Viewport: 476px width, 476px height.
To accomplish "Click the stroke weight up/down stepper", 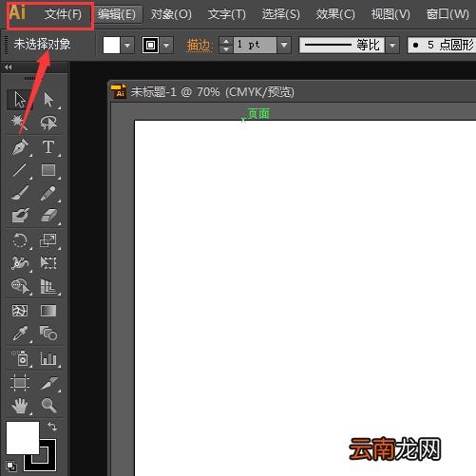I will pyautogui.click(x=226, y=45).
